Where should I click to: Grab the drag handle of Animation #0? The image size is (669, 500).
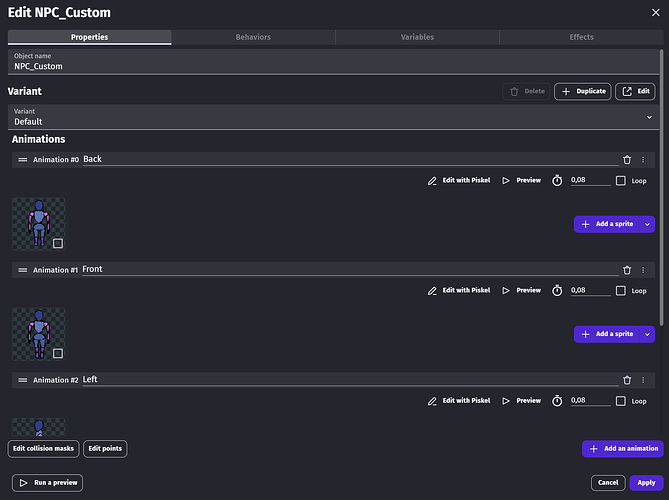[x=23, y=160]
